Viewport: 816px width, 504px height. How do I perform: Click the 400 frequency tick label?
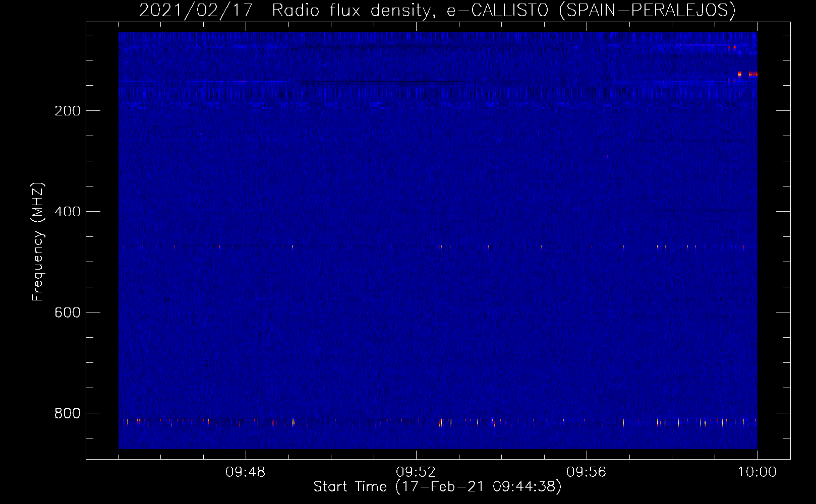click(x=68, y=212)
